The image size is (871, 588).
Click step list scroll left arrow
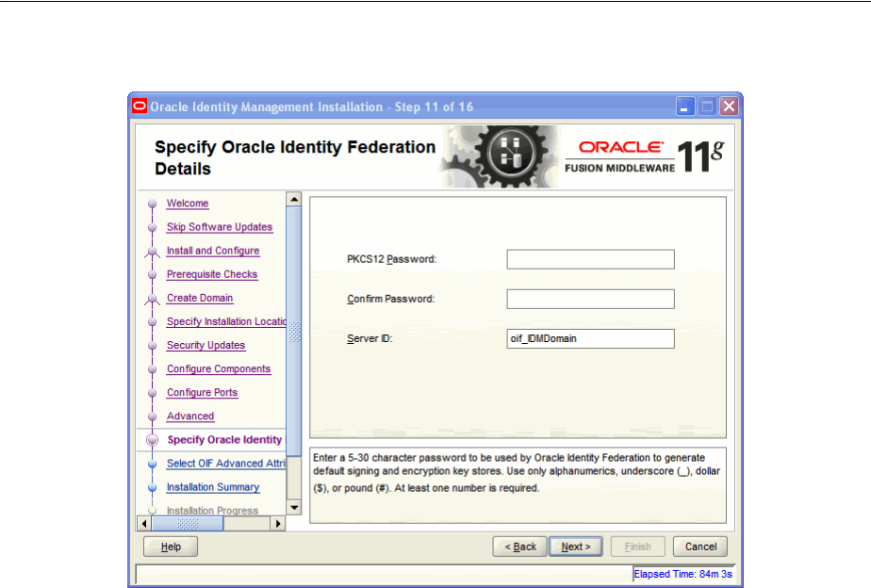[x=144, y=524]
